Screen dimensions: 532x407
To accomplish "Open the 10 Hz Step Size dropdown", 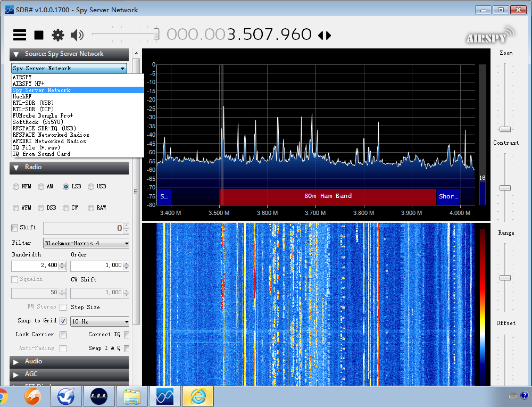I will [100, 321].
